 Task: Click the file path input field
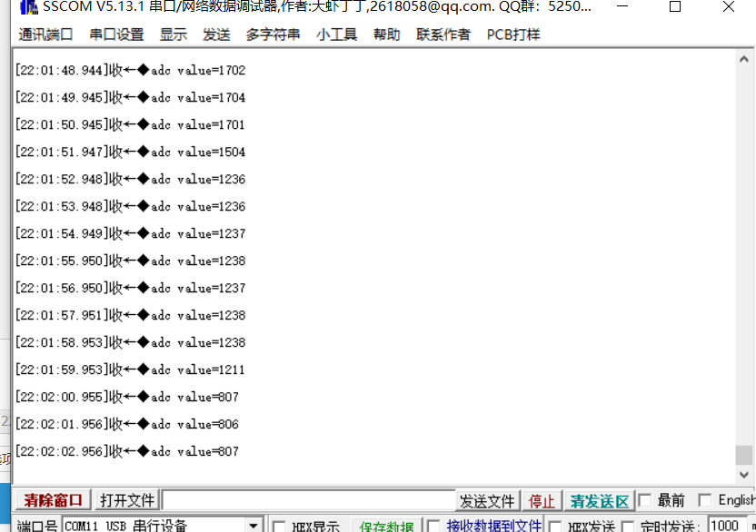(307, 500)
